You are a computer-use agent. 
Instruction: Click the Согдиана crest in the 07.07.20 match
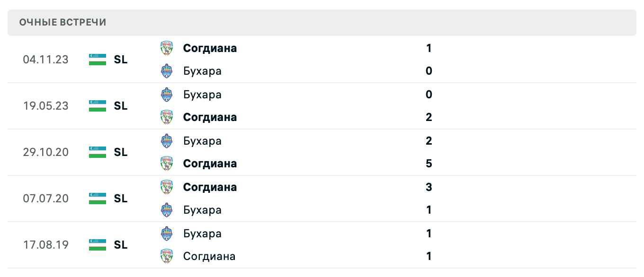[x=167, y=187]
